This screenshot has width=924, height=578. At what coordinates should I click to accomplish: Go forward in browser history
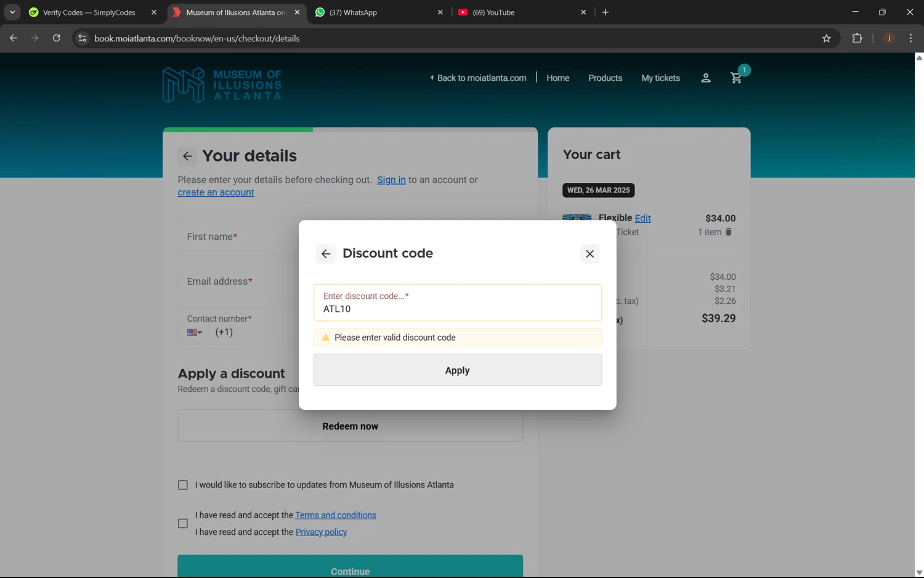pyautogui.click(x=34, y=38)
